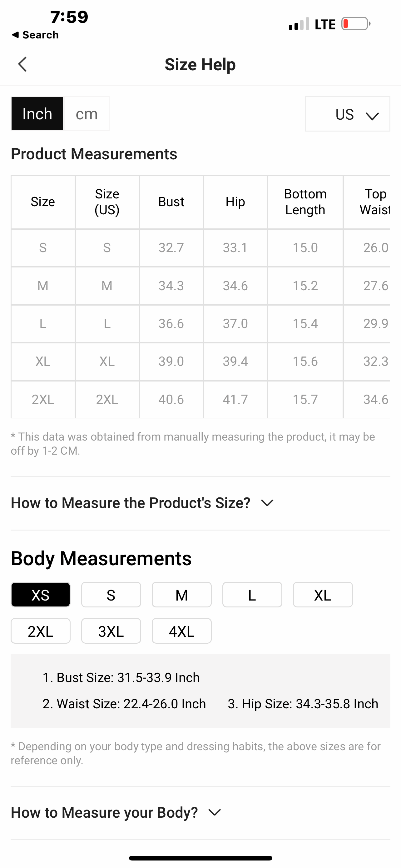Image resolution: width=401 pixels, height=868 pixels.
Task: Pick XL body measurement option
Action: tap(323, 595)
